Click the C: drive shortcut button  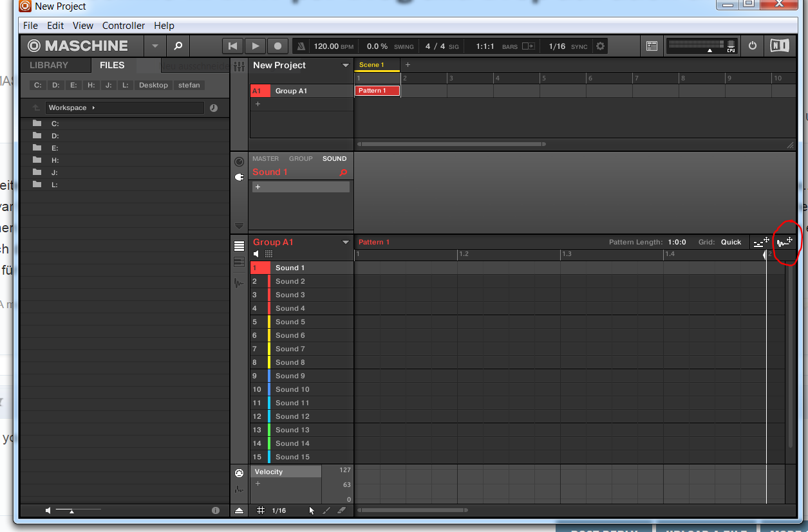click(x=38, y=85)
